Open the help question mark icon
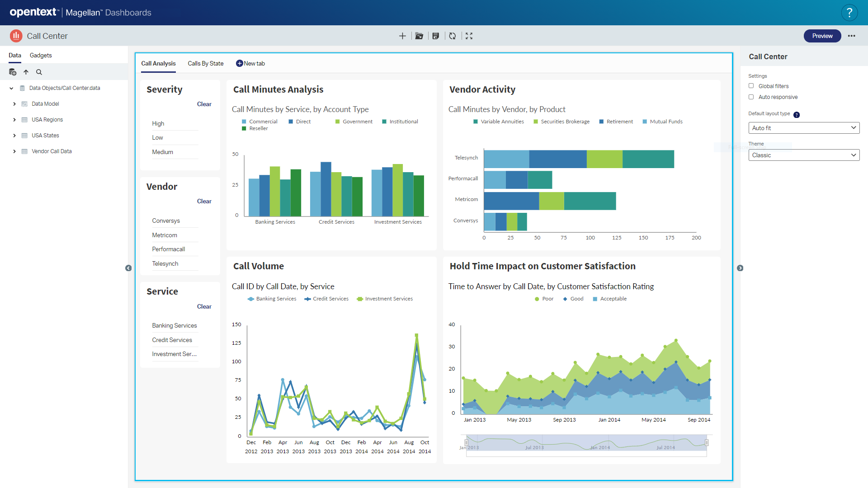The image size is (868, 488). 849,13
